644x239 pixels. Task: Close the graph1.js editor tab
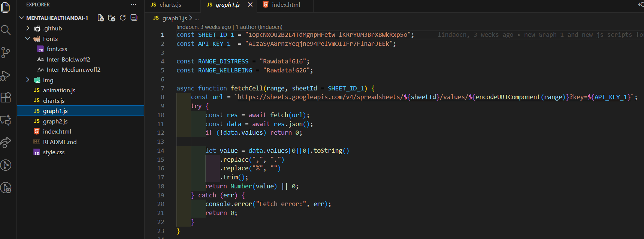250,5
